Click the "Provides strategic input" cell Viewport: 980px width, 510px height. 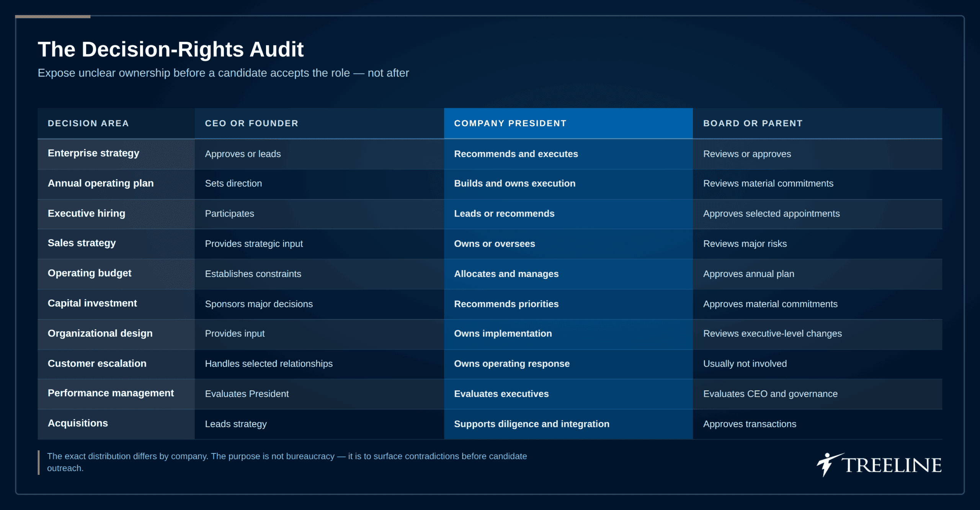click(319, 244)
